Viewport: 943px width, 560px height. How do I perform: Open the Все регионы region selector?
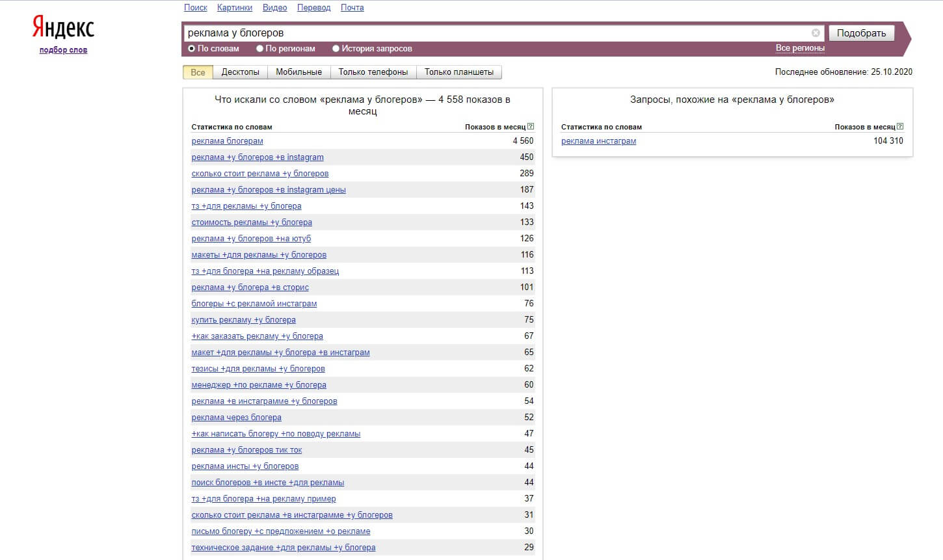[x=800, y=48]
